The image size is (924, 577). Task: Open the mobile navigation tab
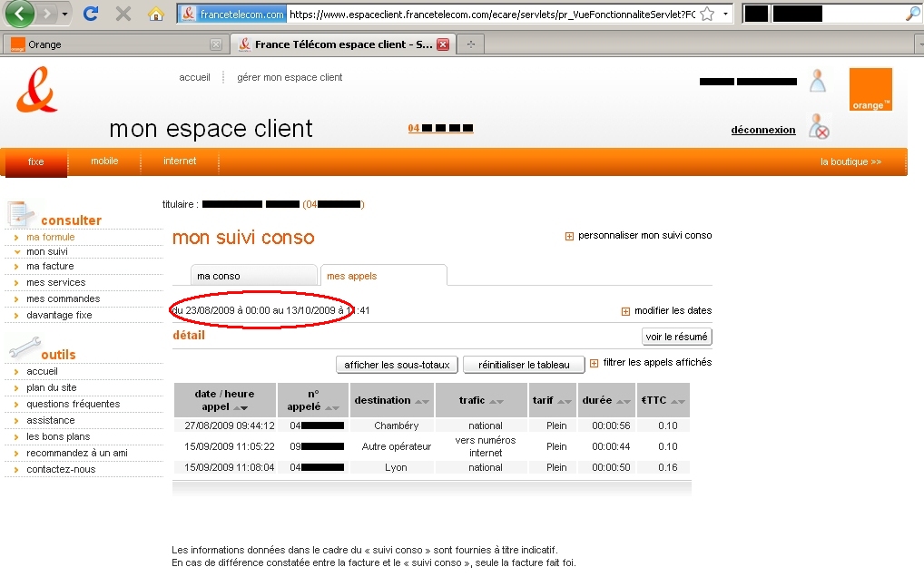click(104, 161)
